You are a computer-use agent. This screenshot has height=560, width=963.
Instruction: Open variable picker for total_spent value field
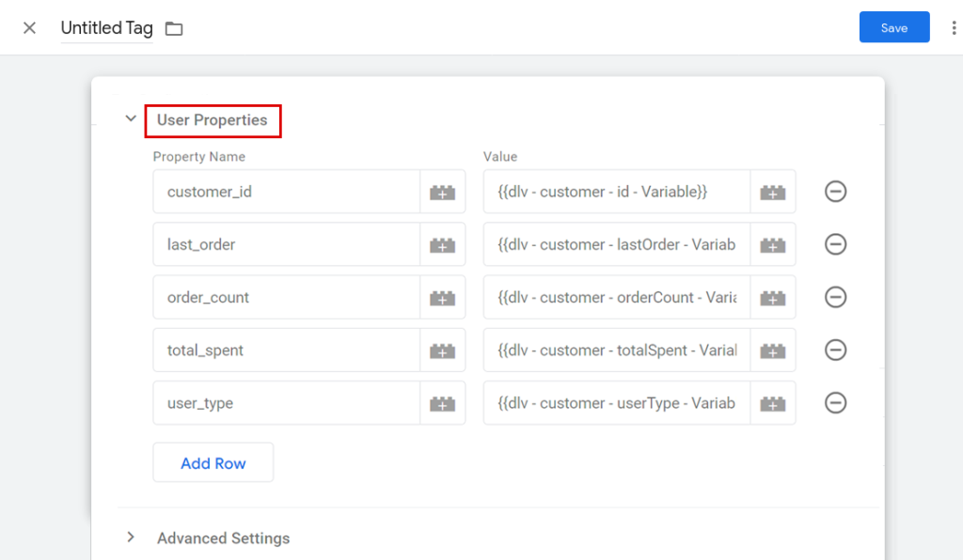click(x=772, y=350)
